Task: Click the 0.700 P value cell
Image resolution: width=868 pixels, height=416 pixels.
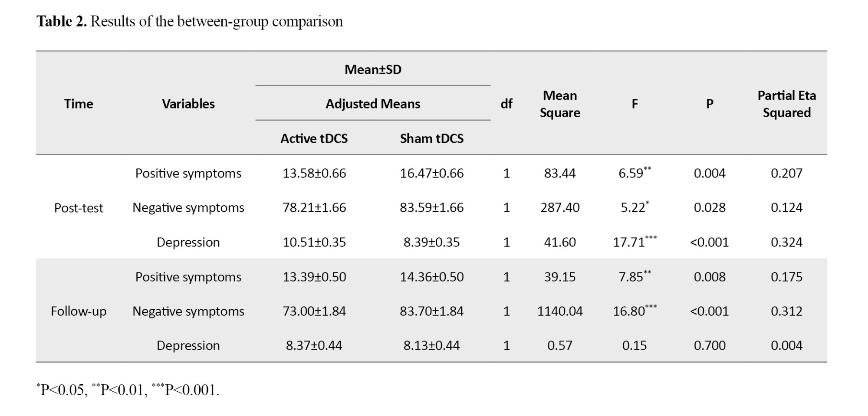Action: point(710,346)
